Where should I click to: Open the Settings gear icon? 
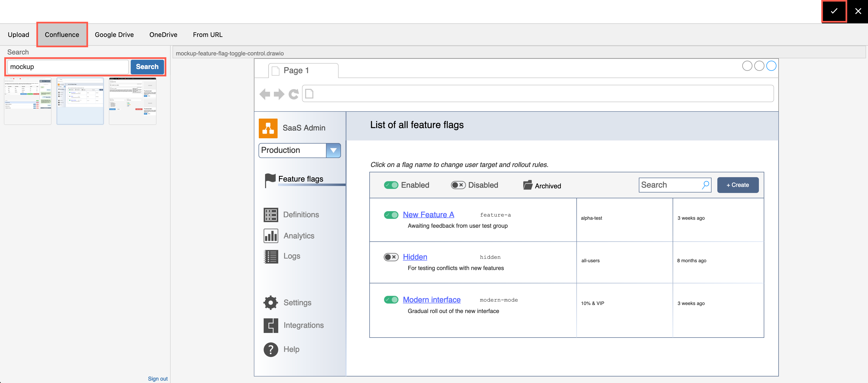point(270,302)
